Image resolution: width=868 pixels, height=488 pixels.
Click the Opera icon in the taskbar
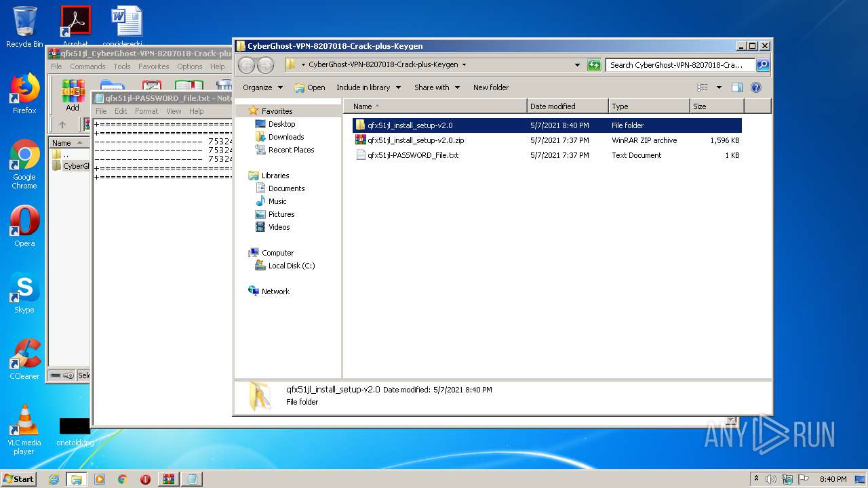145,479
